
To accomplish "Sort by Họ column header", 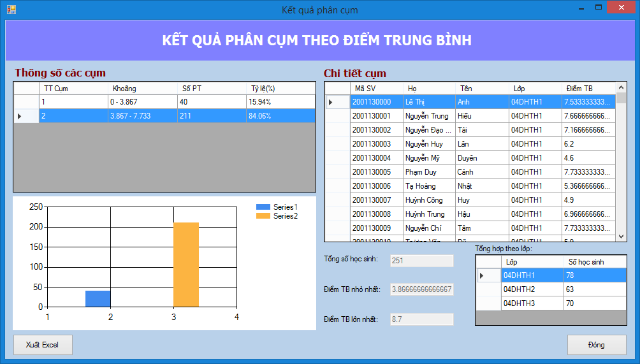I will click(x=430, y=89).
